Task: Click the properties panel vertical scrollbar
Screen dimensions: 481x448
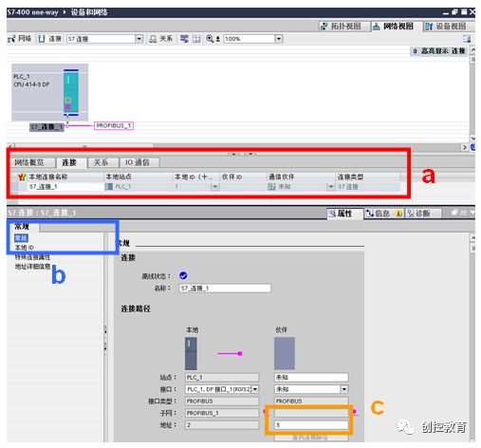Action: (x=472, y=338)
